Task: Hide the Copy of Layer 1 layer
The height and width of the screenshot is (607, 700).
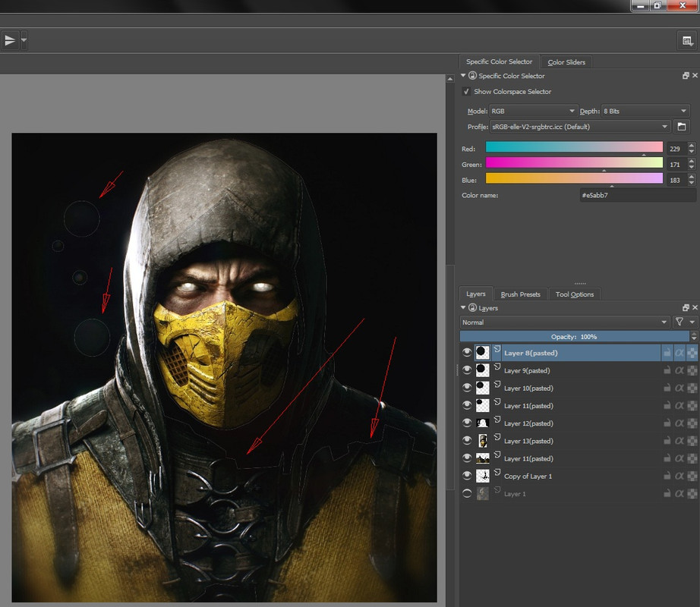Action: point(467,476)
